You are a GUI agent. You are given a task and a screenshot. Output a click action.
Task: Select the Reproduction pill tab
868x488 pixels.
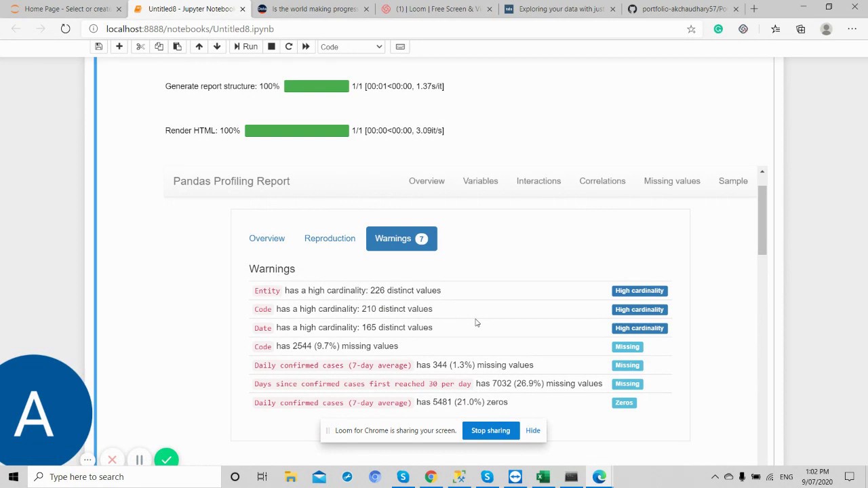(x=330, y=239)
